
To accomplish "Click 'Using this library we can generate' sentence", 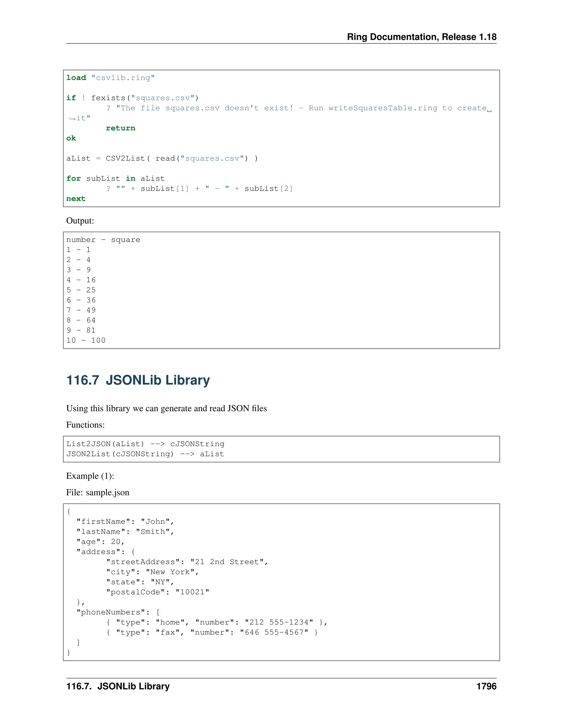I will 166,408.
